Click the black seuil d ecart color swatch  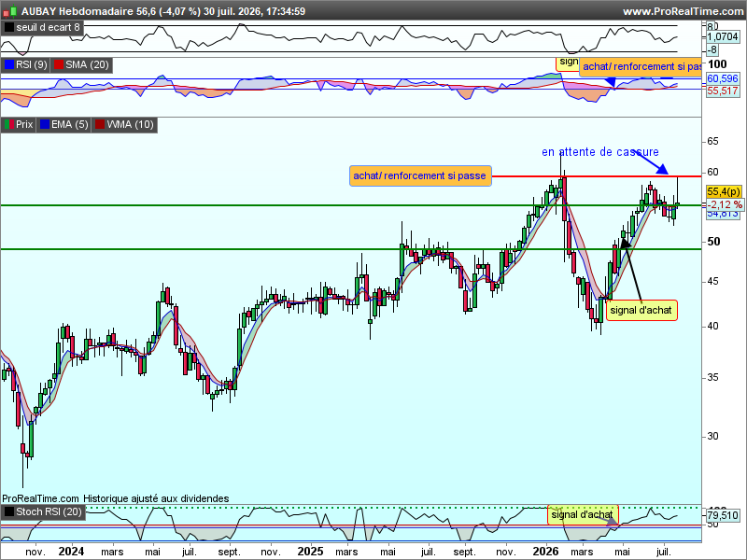click(9, 28)
